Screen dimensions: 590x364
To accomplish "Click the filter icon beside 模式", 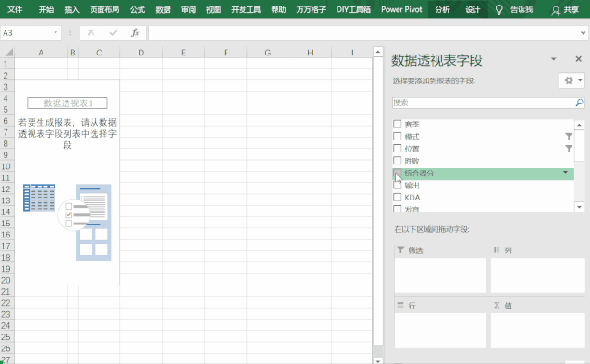I will point(569,136).
